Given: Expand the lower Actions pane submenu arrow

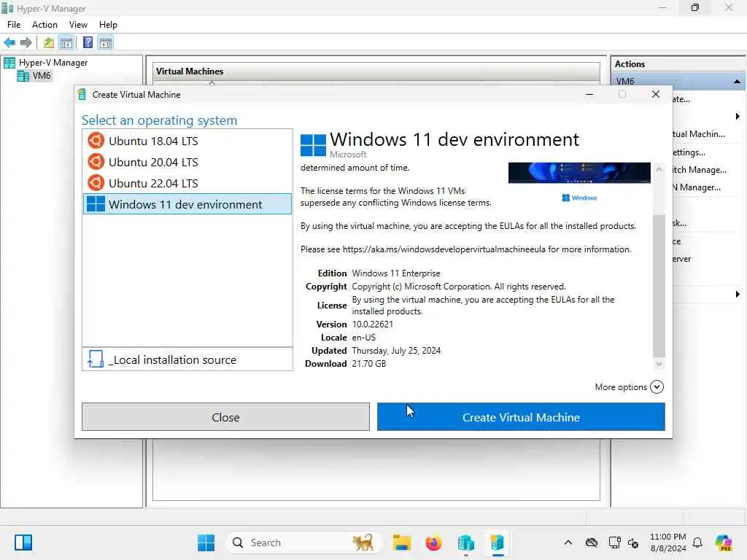Looking at the screenshot, I should click(x=738, y=295).
